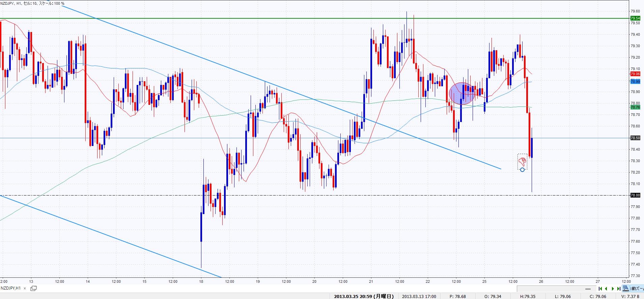Screen dimensions: 644x299
Task: Open the new chart window icon
Action: tap(34, 288)
